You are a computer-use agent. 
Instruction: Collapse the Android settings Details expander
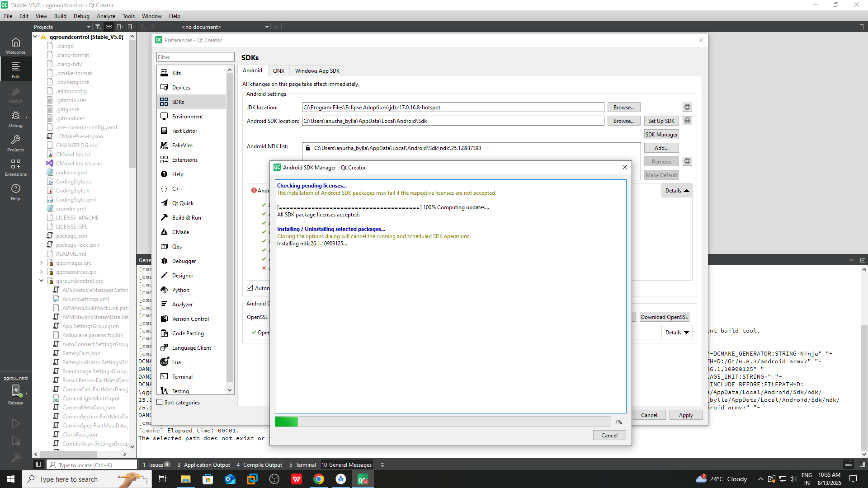click(677, 191)
